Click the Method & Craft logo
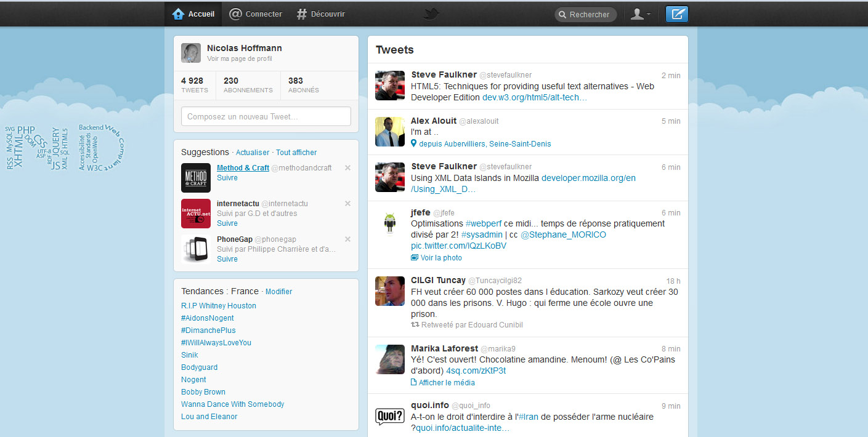The image size is (868, 437). pyautogui.click(x=196, y=177)
